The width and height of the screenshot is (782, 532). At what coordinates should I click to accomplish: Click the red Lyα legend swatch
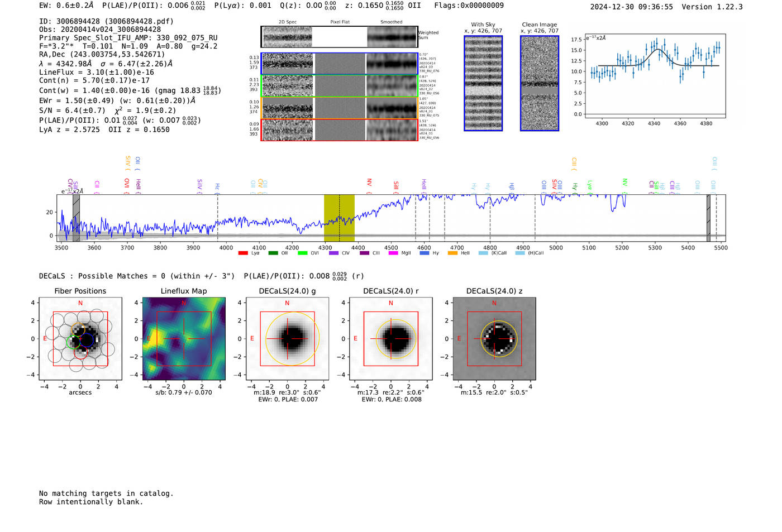tap(243, 253)
